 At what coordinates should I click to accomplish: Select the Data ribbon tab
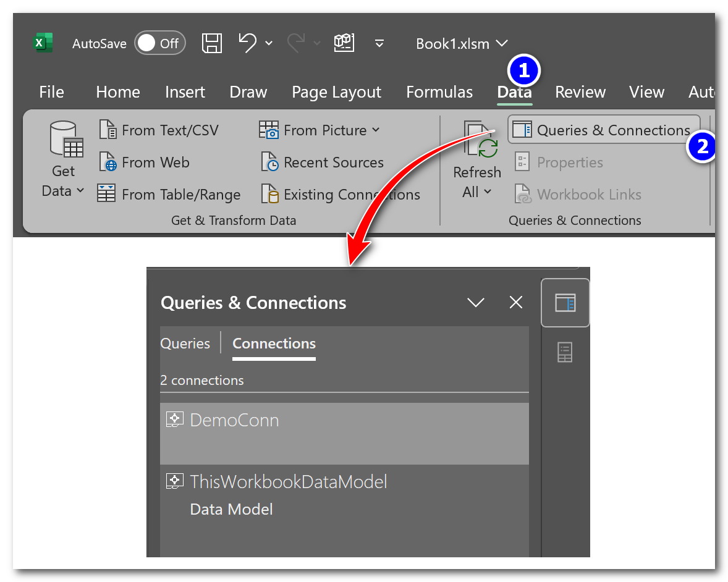(x=514, y=92)
